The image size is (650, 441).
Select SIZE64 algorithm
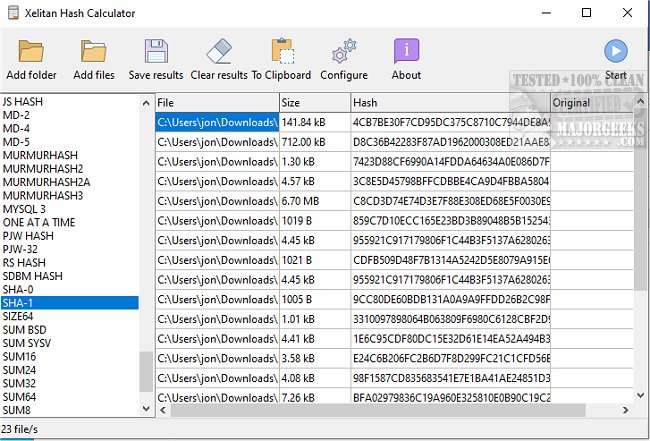click(x=18, y=316)
